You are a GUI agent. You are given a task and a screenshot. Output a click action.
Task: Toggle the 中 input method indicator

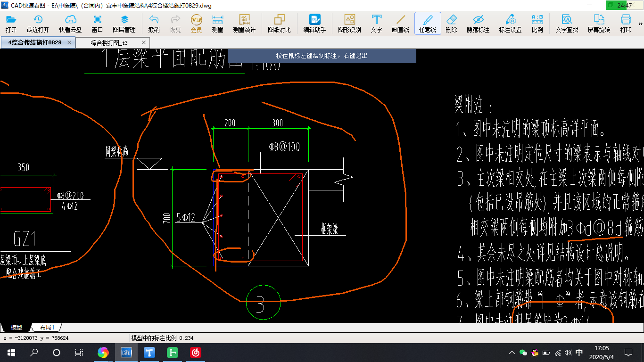(579, 353)
